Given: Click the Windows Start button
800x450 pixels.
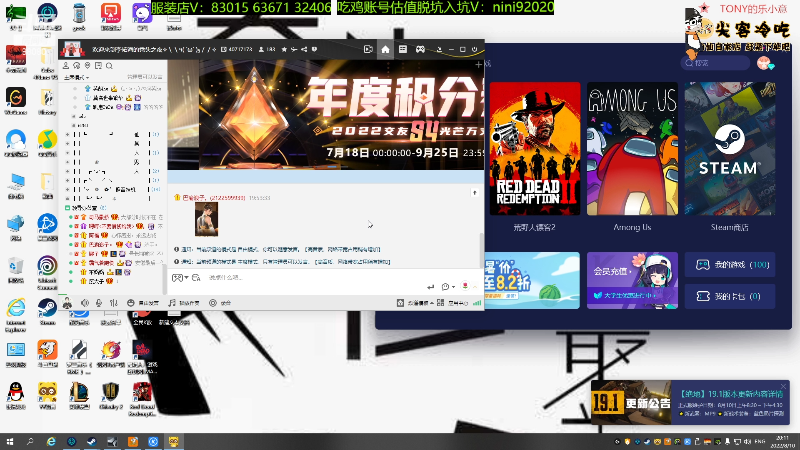Looking at the screenshot, I should tap(10, 442).
